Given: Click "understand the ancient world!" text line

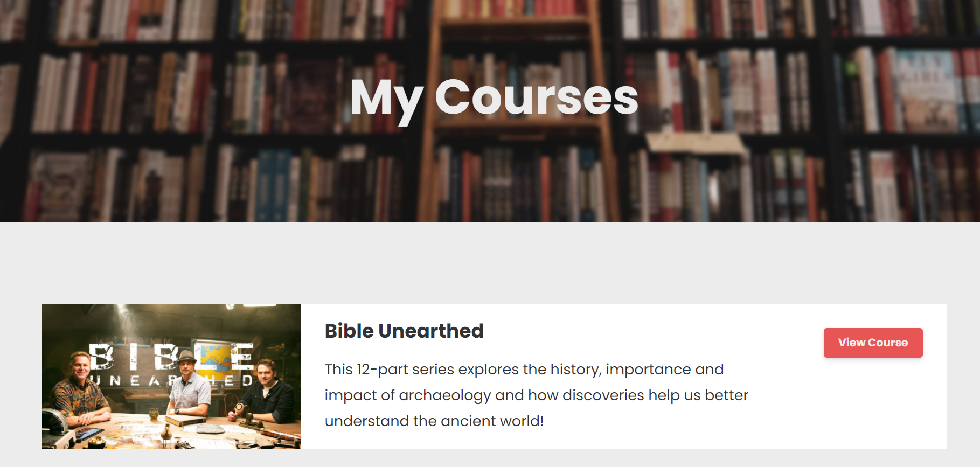Looking at the screenshot, I should (x=434, y=421).
